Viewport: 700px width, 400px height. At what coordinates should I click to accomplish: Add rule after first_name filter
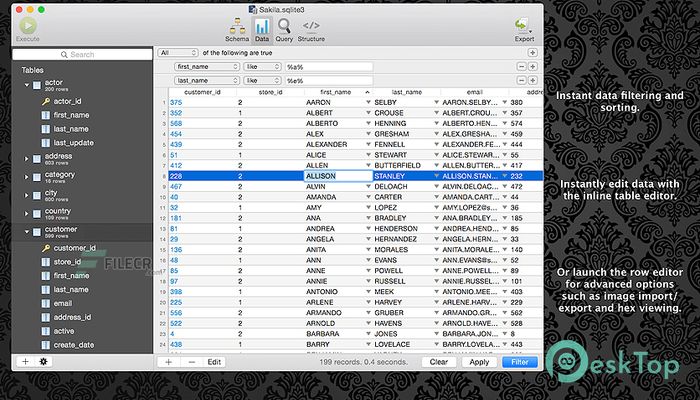(532, 67)
